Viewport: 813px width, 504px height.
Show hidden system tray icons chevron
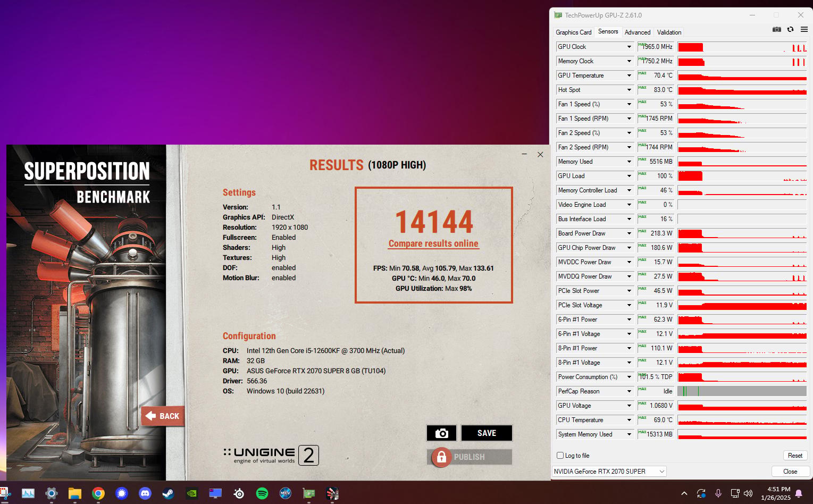[x=684, y=493]
